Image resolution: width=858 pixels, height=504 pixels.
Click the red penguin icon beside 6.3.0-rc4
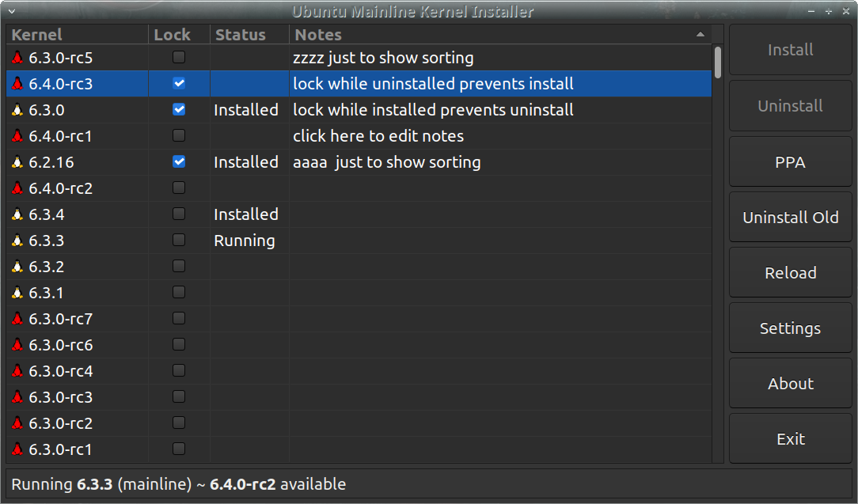pos(17,371)
